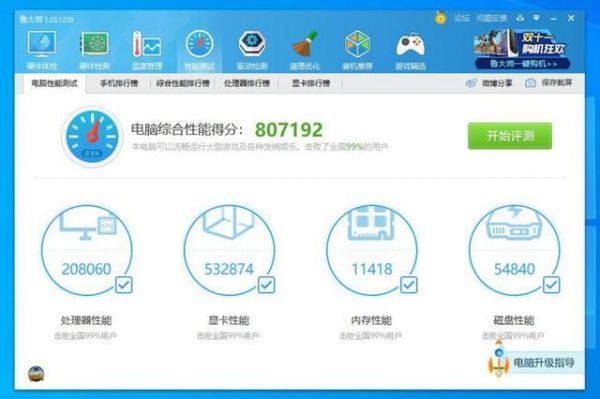The height and width of the screenshot is (399, 600).
Task: Click the gold medal icon in title bar
Action: [x=440, y=18]
